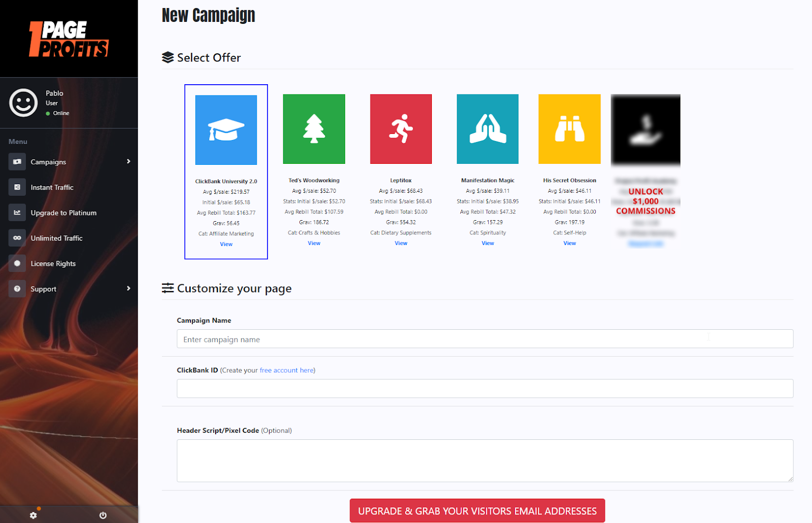Click Cat: Affiliate Marketing text

226,234
